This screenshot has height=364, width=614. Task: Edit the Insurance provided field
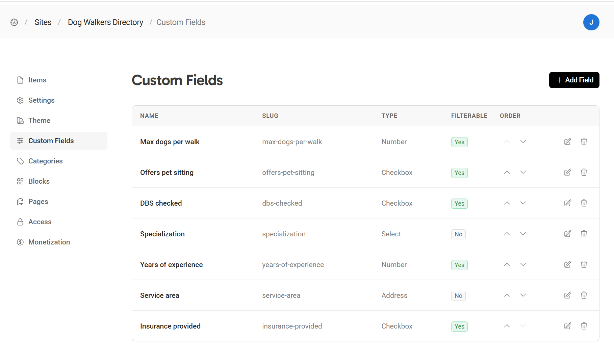coord(567,326)
